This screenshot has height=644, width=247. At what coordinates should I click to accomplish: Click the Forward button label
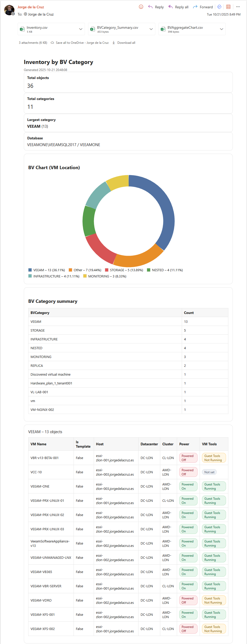(x=206, y=7)
